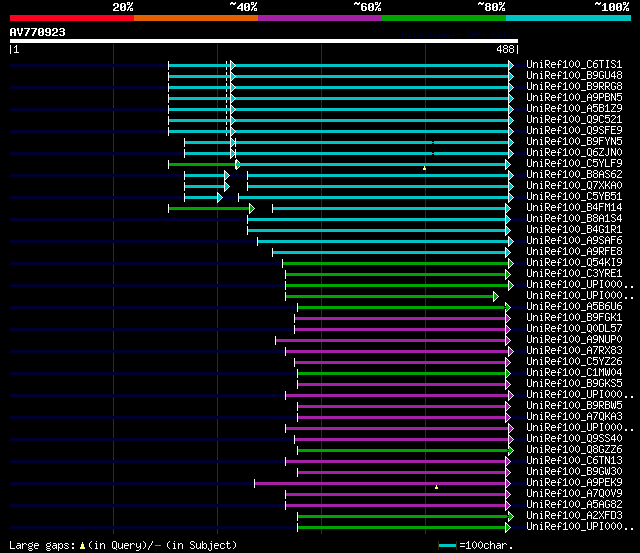
Task: Click the yellow gap marker on C5YLF9 row
Action: click(x=424, y=168)
